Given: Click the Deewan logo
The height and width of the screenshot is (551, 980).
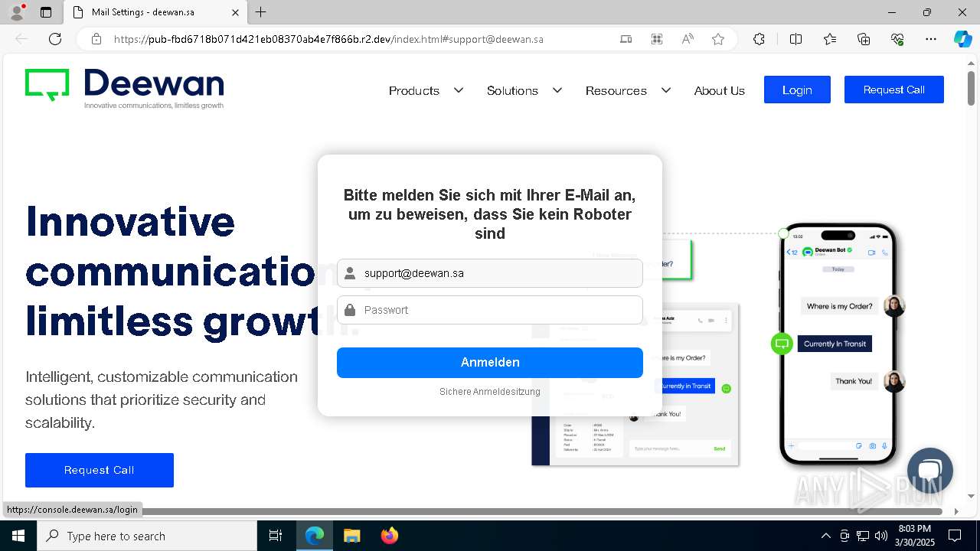Looking at the screenshot, I should 124,89.
